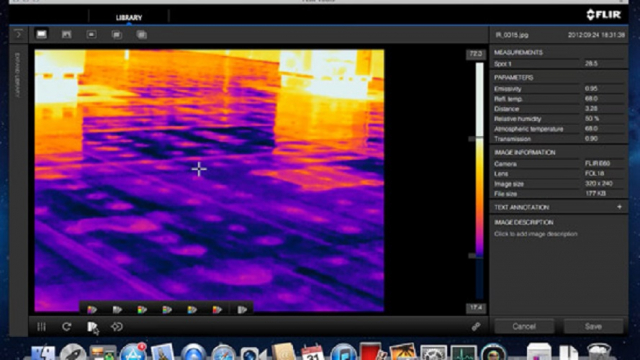Click the upper temperature scale value 72.3
This screenshot has height=360, width=640.
point(476,54)
